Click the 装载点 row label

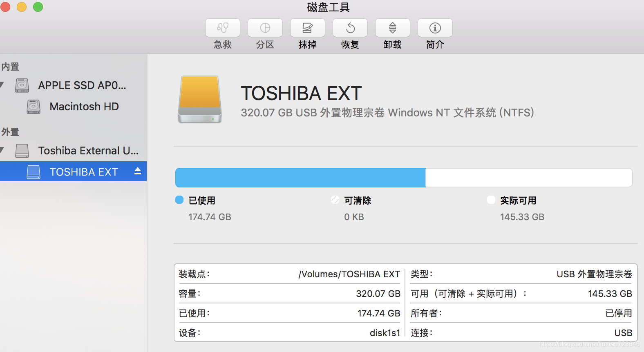point(194,274)
